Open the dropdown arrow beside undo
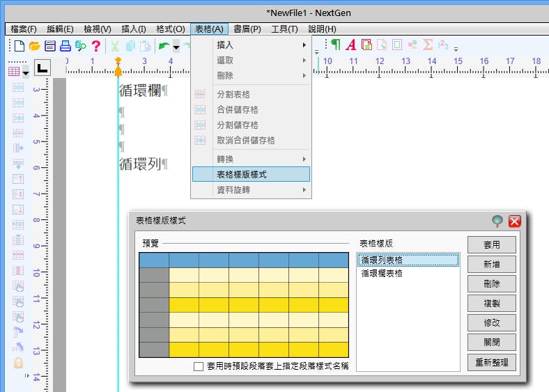Screen dimensions: 549x392 (176, 47)
